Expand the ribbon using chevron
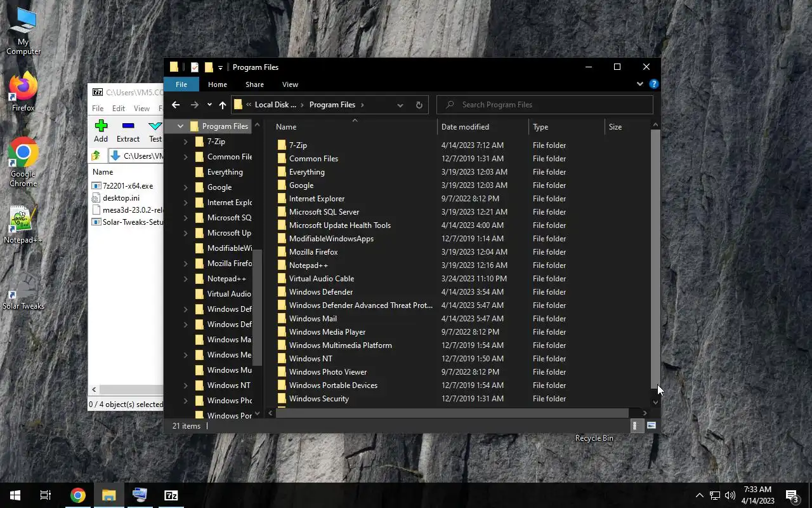This screenshot has height=508, width=812. point(639,84)
